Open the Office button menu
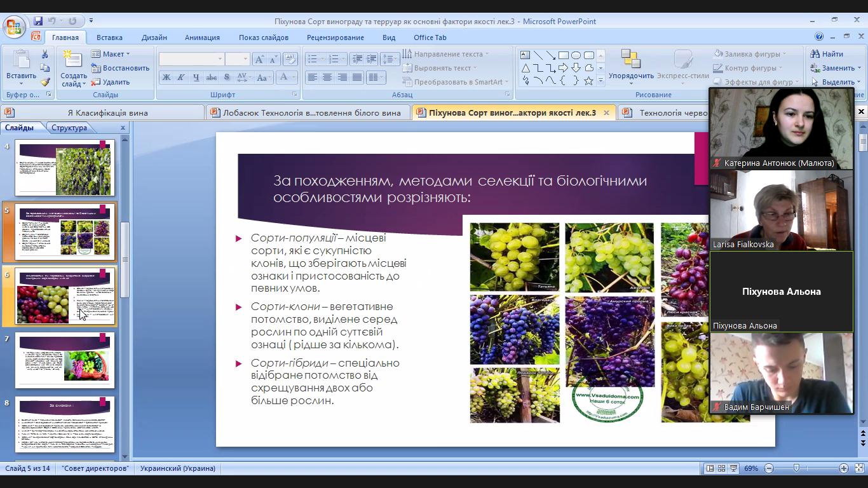Image resolution: width=868 pixels, height=488 pixels. point(13,27)
